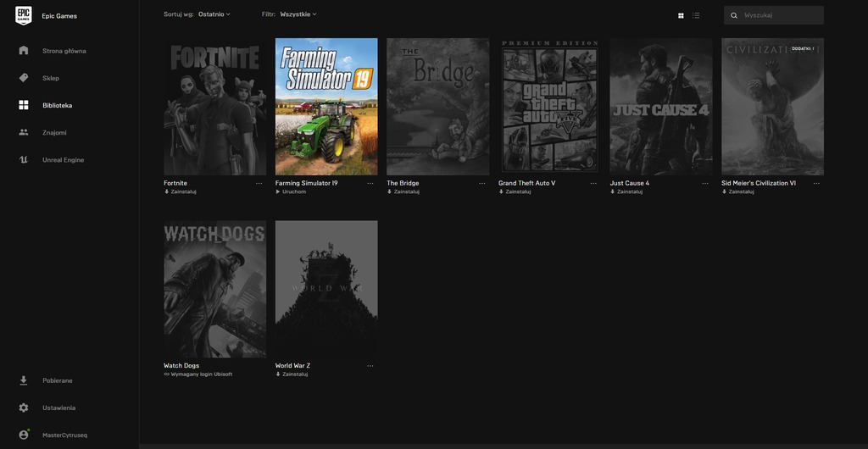Open the Civilization VI cover thumbnail
868x449 pixels.
pyautogui.click(x=773, y=107)
